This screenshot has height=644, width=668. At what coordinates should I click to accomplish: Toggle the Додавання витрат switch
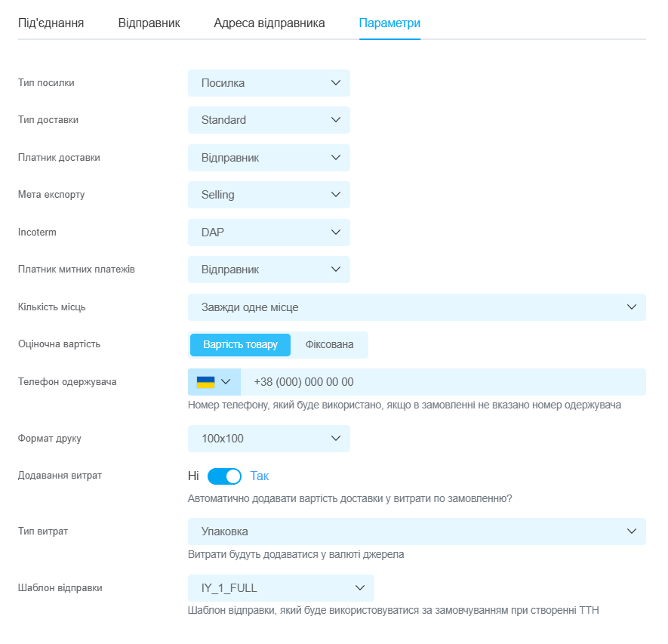224,476
